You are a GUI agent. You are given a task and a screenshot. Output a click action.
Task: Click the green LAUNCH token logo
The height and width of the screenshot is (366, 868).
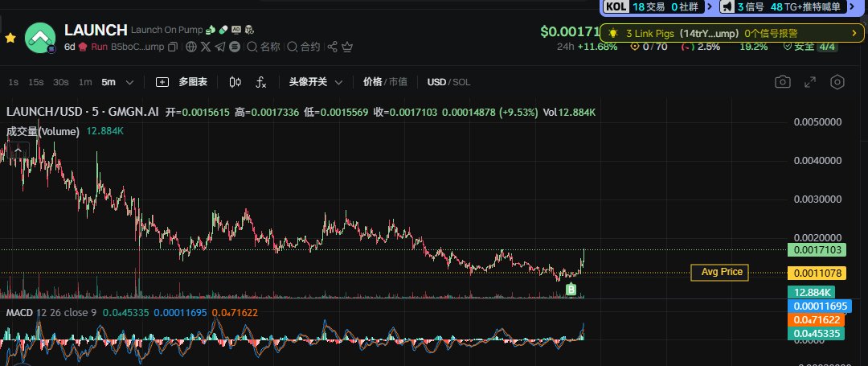pos(40,38)
